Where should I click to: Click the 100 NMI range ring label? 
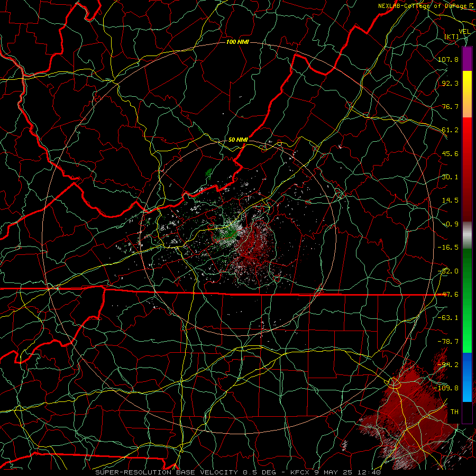(x=237, y=42)
